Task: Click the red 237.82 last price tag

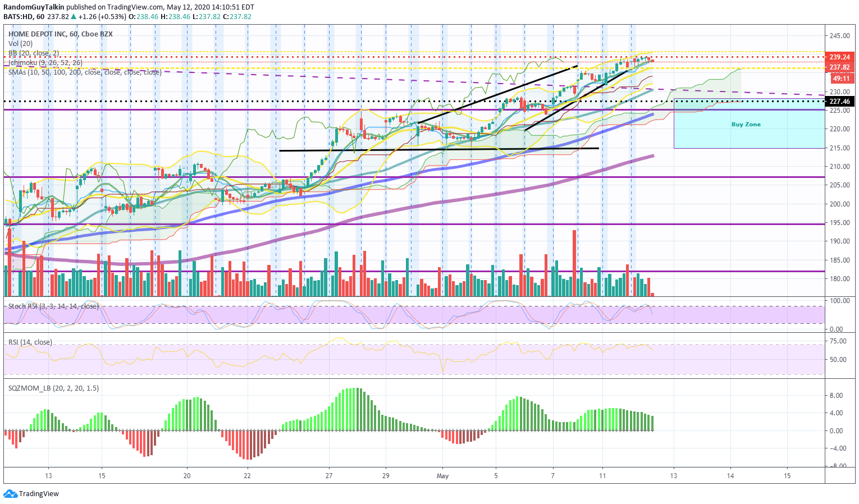Action: pos(839,67)
